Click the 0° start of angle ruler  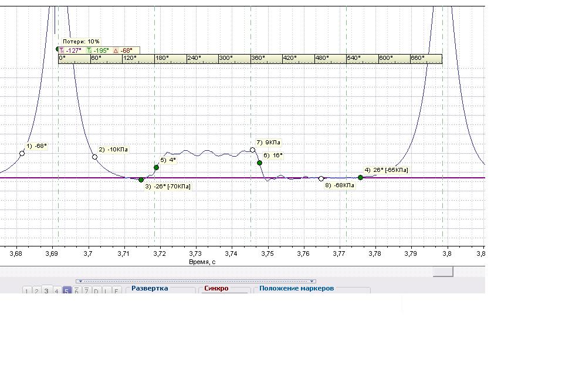62,58
